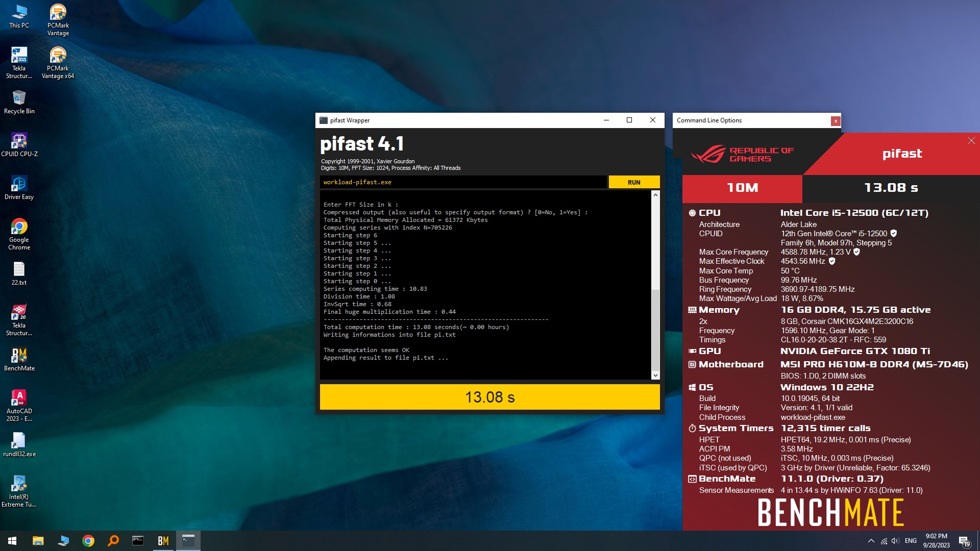Click the GPU section icon in BenchMate

point(692,351)
